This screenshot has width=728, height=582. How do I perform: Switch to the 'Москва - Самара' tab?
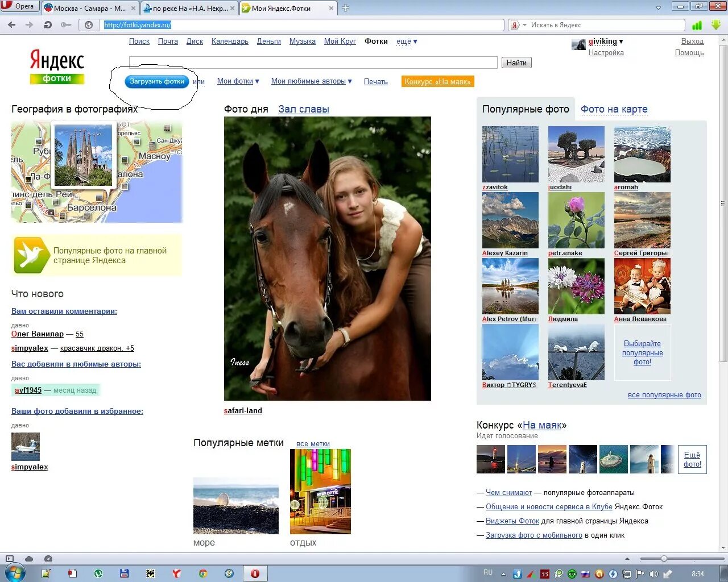pyautogui.click(x=90, y=8)
